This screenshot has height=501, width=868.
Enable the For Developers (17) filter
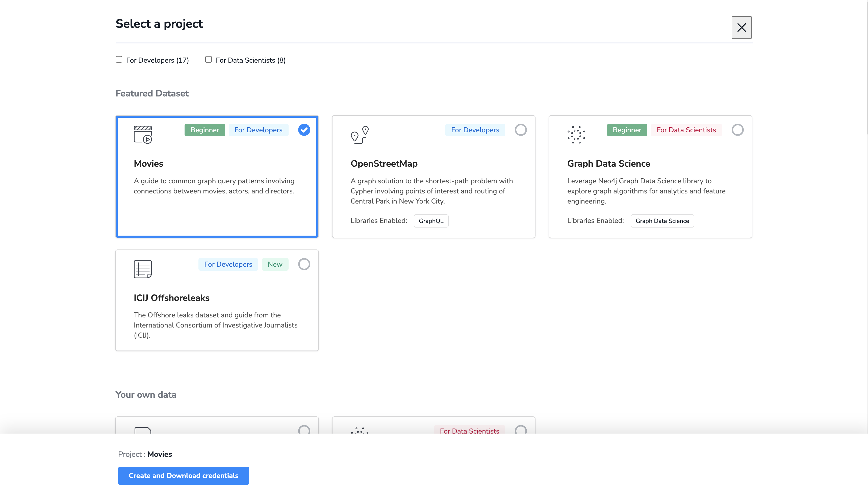point(119,59)
